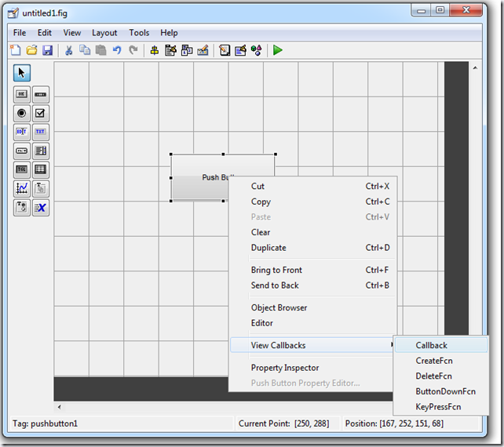Choose the Panel component tool
This screenshot has height=447, width=504.
(41, 188)
